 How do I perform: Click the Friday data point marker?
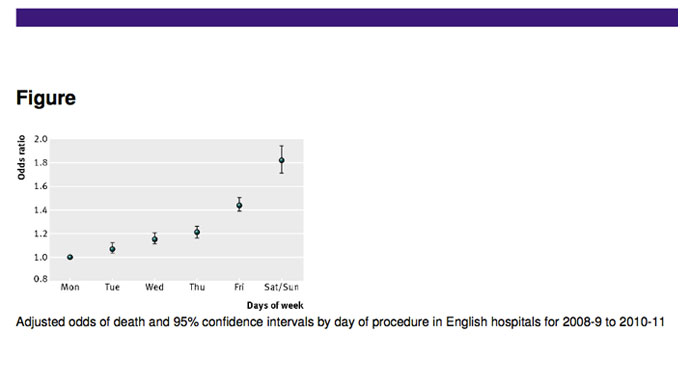pyautogui.click(x=239, y=205)
